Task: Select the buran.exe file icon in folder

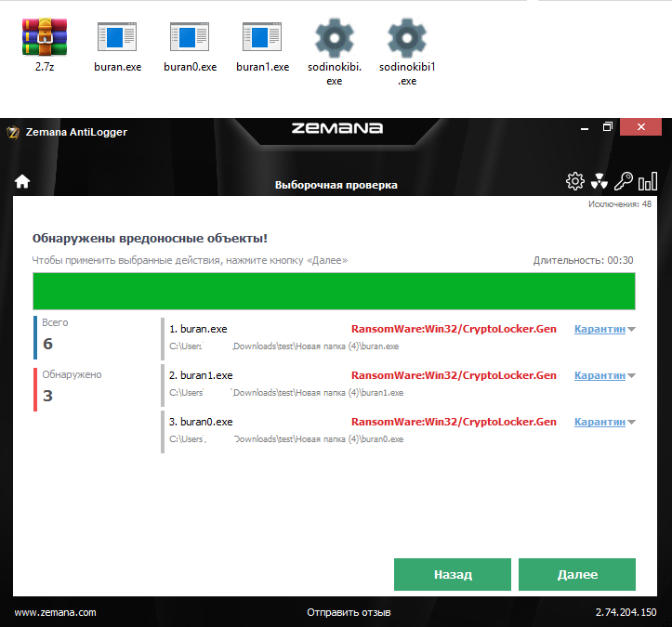Action: (x=117, y=37)
